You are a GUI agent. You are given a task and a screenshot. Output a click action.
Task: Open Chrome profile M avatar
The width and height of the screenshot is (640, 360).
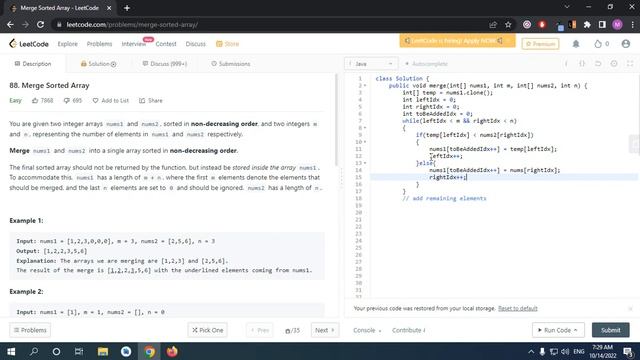[x=617, y=24]
